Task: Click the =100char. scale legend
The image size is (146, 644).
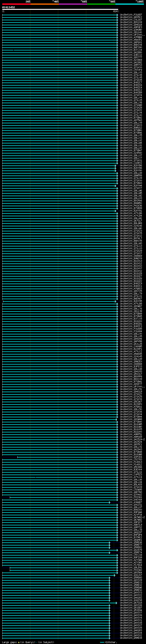Action: click(x=108, y=642)
